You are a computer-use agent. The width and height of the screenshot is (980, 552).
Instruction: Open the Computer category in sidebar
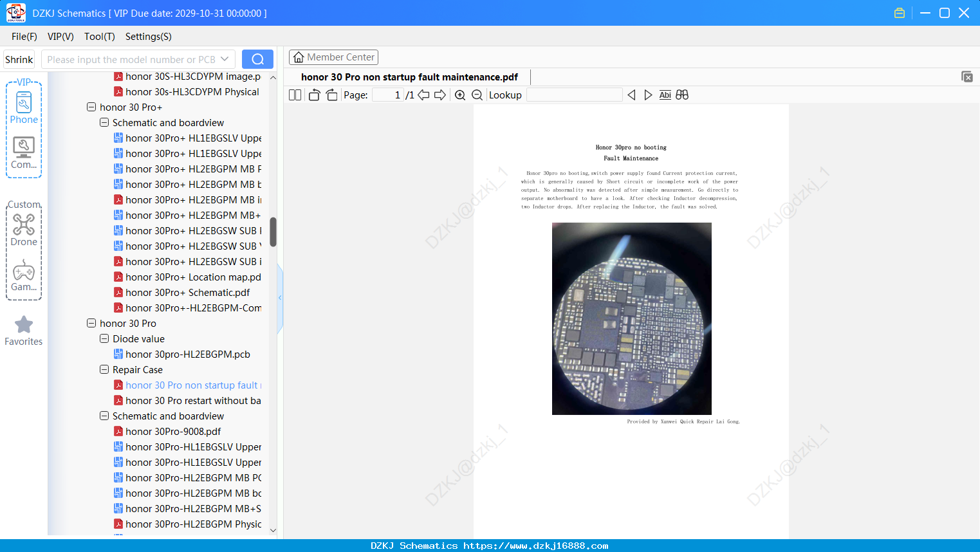(24, 153)
